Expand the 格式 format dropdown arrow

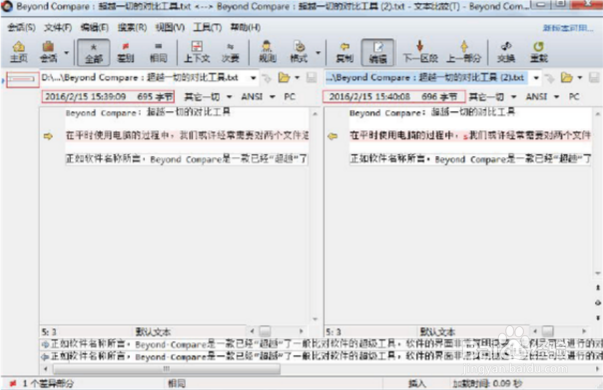[318, 52]
